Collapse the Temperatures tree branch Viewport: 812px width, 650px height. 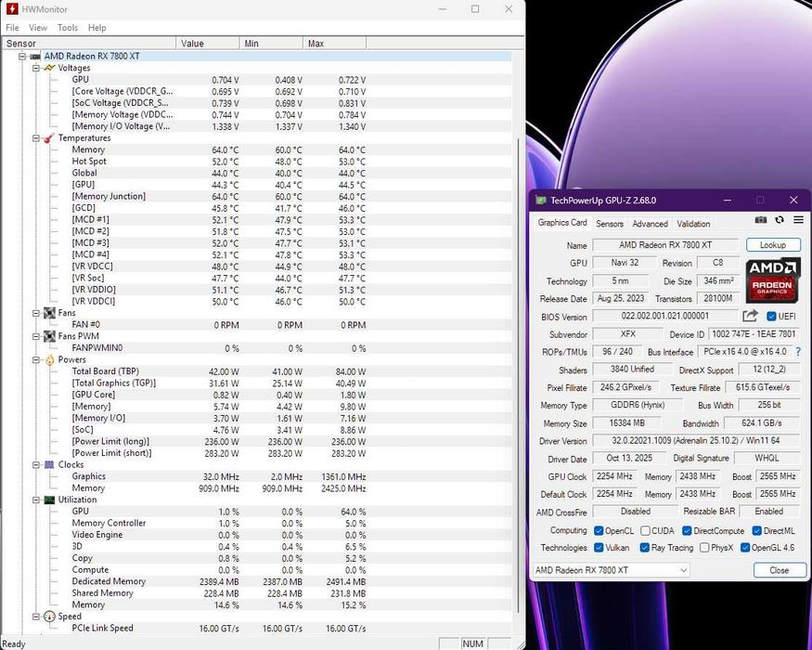click(x=36, y=137)
